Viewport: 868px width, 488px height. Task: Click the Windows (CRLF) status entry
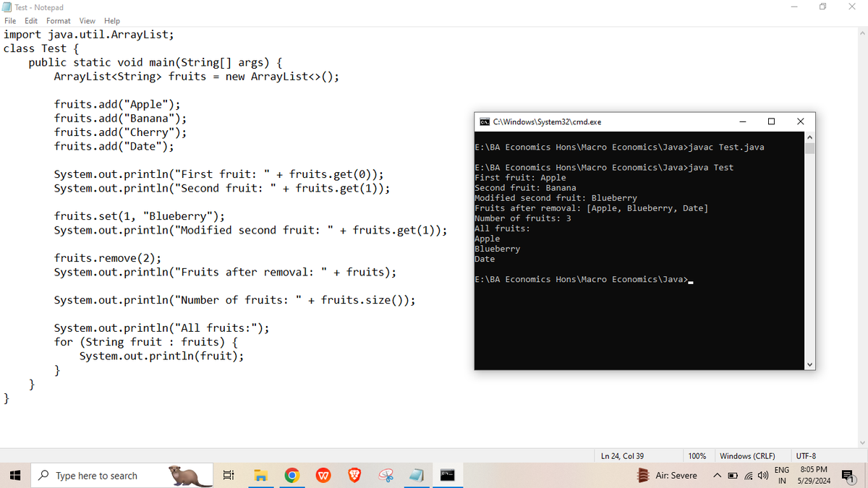(747, 456)
